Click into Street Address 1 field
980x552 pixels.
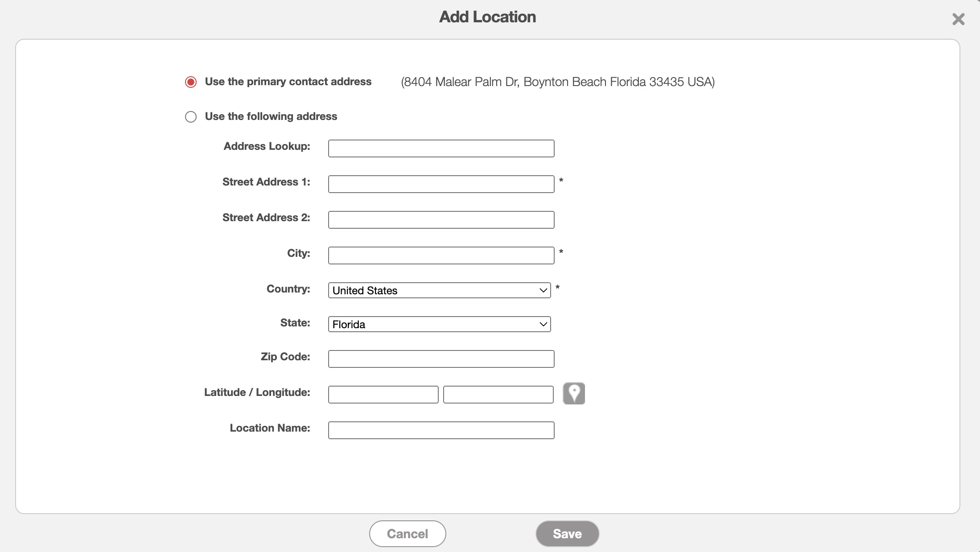click(441, 184)
